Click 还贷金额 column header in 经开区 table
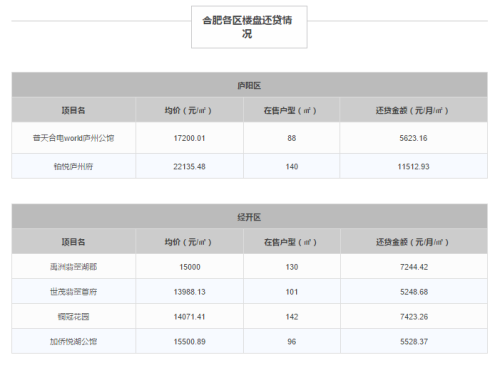Viewport: 500px width, 365px height. tap(414, 242)
